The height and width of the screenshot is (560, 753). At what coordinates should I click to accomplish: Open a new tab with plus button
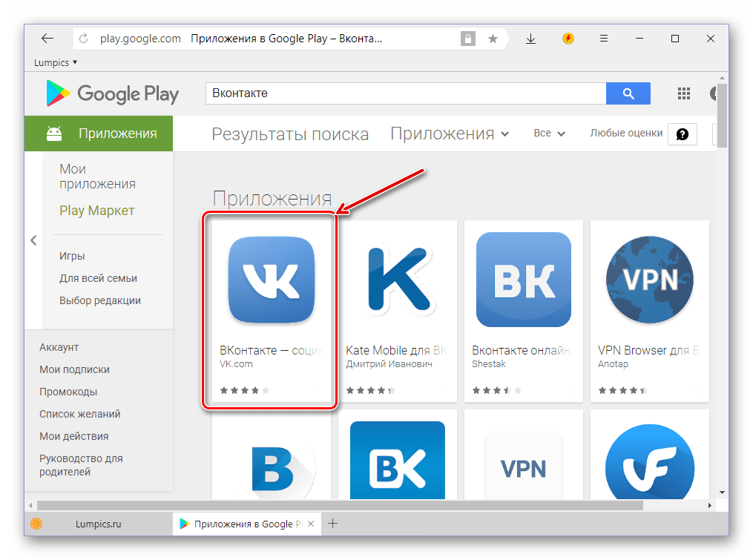tap(333, 524)
